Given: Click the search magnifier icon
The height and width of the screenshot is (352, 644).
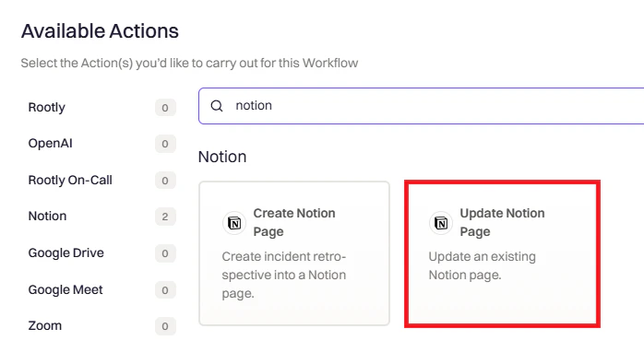Looking at the screenshot, I should [217, 106].
